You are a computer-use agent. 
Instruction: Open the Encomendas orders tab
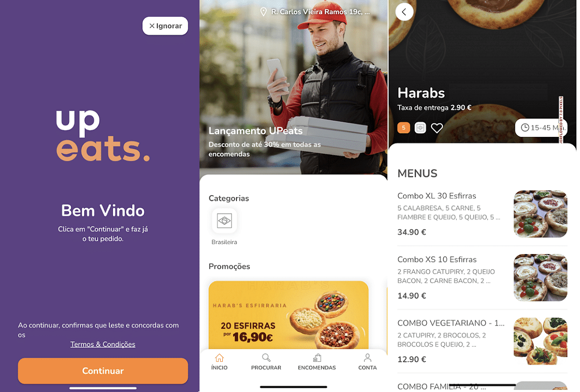[x=317, y=362]
